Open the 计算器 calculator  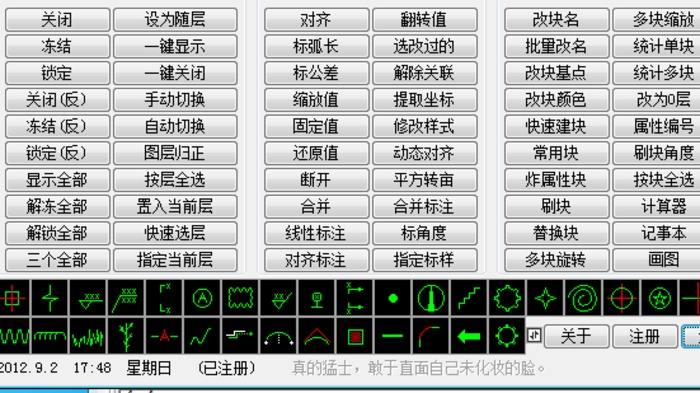click(657, 206)
